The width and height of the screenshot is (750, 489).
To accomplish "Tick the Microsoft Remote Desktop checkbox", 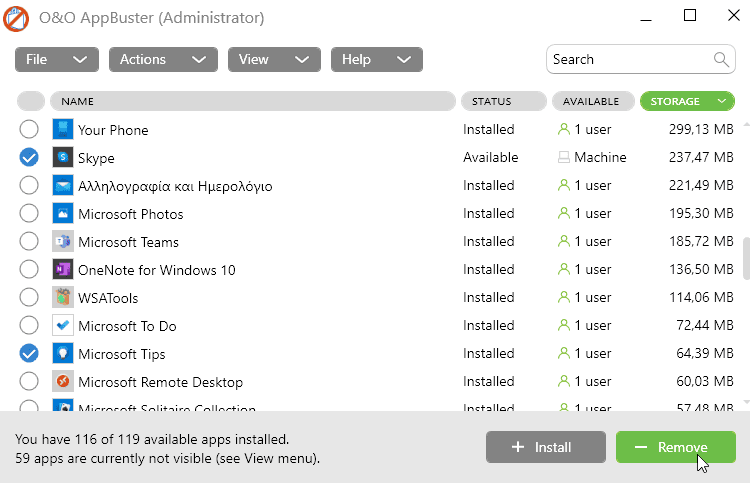I will (29, 381).
